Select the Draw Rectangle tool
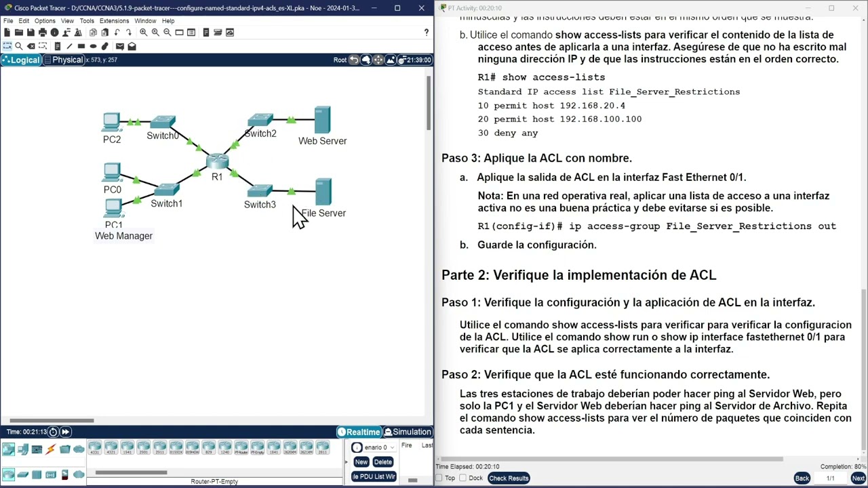Image resolution: width=868 pixels, height=488 pixels. coord(81,46)
